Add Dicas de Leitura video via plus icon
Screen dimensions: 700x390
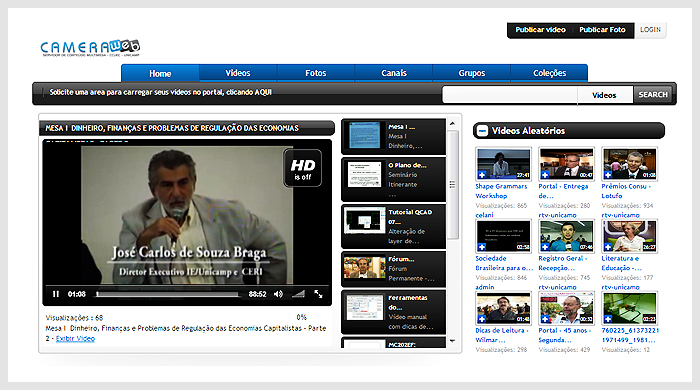[482, 319]
